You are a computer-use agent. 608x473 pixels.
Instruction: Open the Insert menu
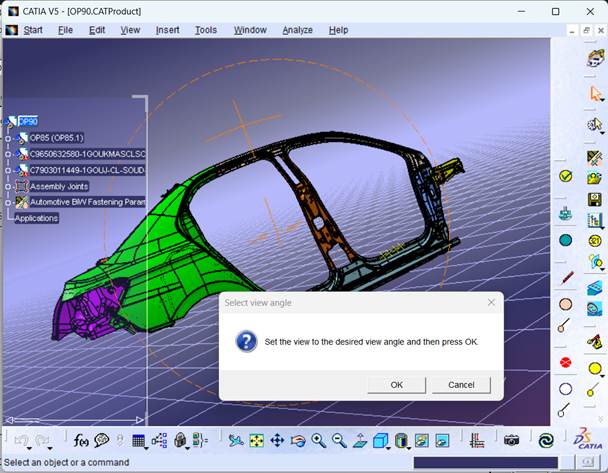[x=168, y=30]
